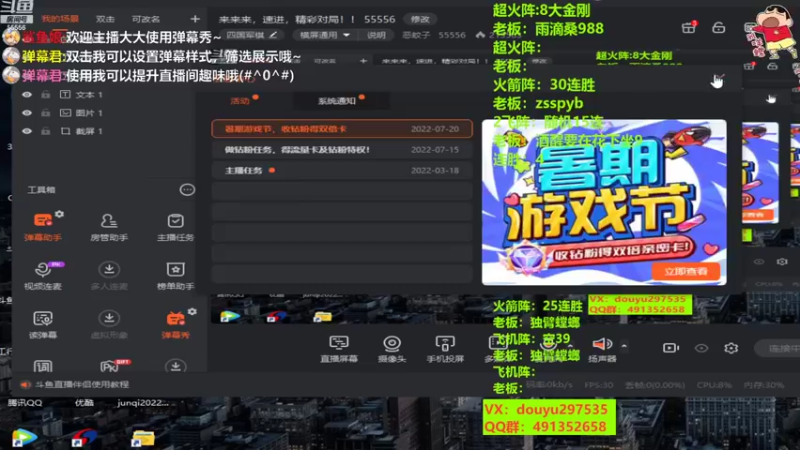Start 视频连麦 from the toolbox
Screen dimensions: 800x450
point(43,276)
